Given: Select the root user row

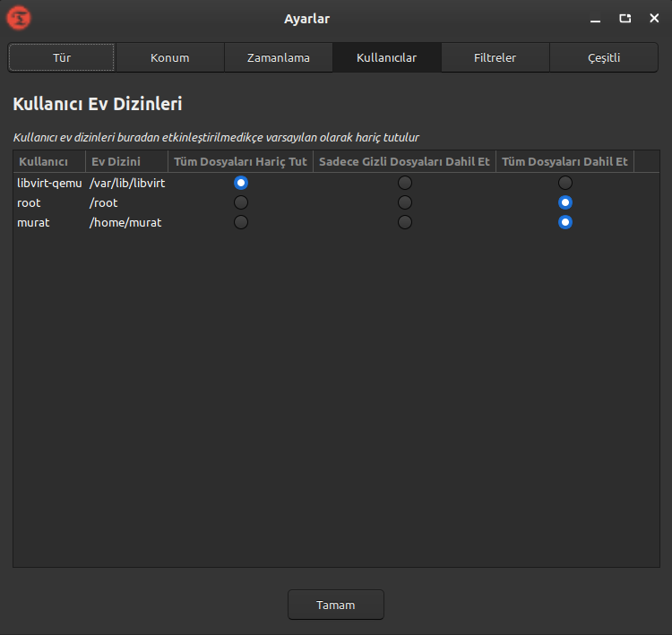Looking at the screenshot, I should click(30, 202).
